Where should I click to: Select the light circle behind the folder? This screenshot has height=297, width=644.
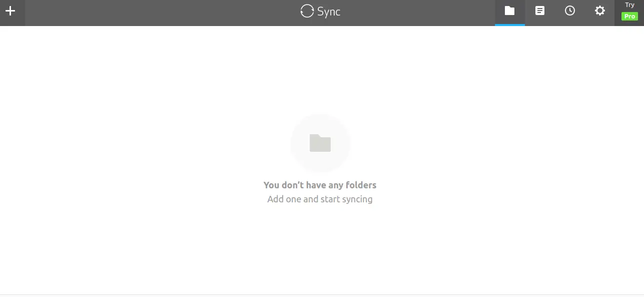click(x=320, y=143)
